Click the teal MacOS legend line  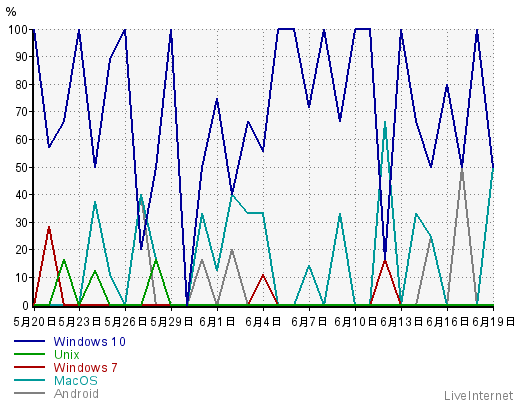click(29, 380)
